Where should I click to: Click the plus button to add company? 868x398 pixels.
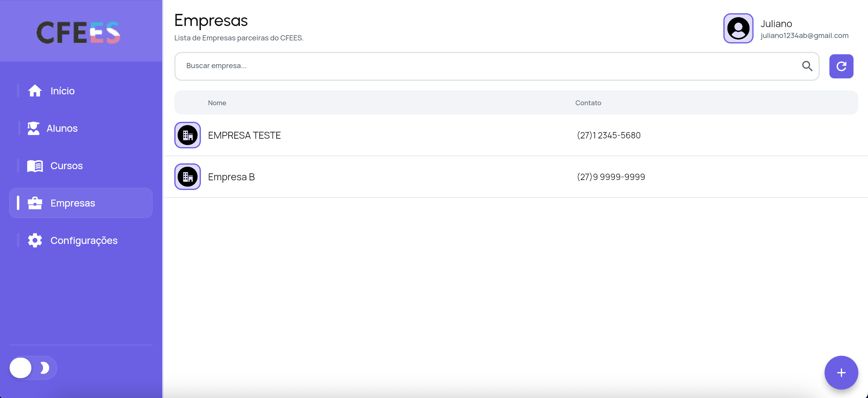click(x=841, y=372)
